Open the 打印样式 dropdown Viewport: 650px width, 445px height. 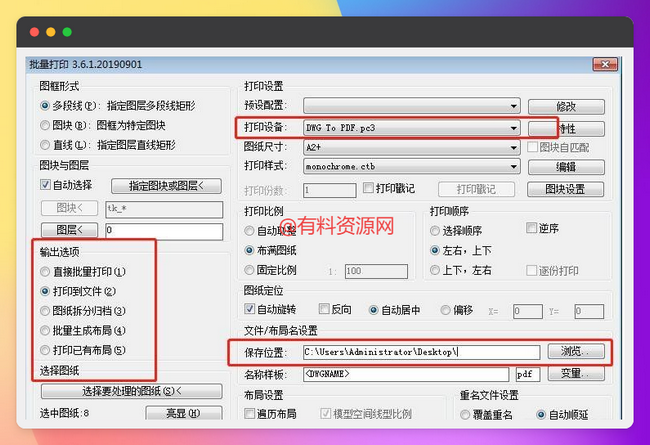(412, 167)
